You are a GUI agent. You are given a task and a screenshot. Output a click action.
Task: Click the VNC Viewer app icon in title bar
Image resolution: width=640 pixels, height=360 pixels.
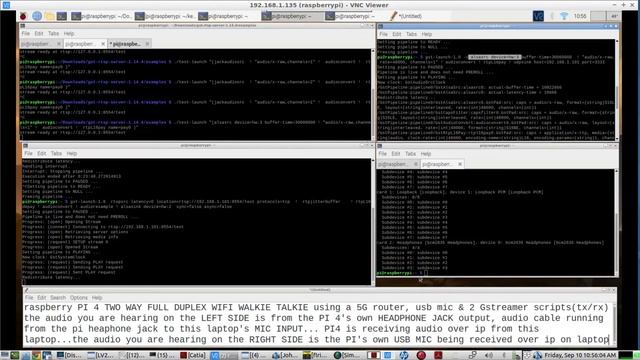pyautogui.click(x=6, y=5)
